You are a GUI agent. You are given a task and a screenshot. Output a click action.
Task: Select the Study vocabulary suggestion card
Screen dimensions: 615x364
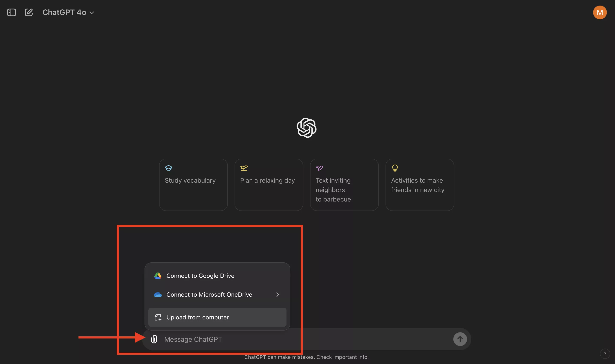pos(193,184)
